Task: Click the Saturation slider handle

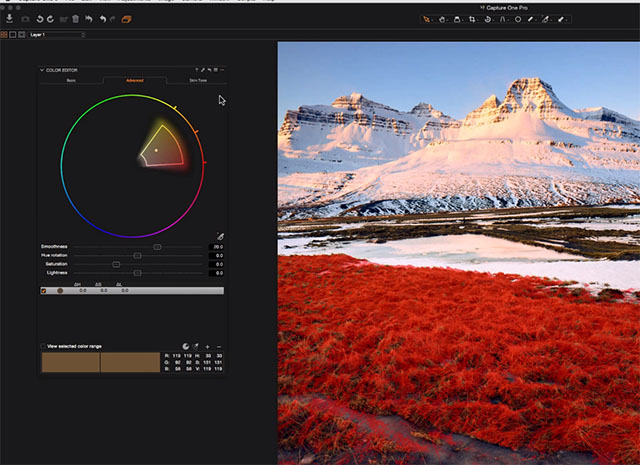Action: pyautogui.click(x=116, y=264)
